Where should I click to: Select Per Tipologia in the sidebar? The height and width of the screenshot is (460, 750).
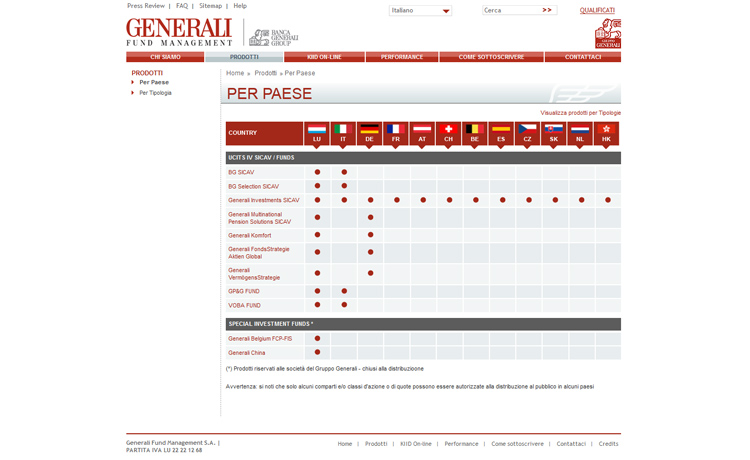click(x=155, y=93)
